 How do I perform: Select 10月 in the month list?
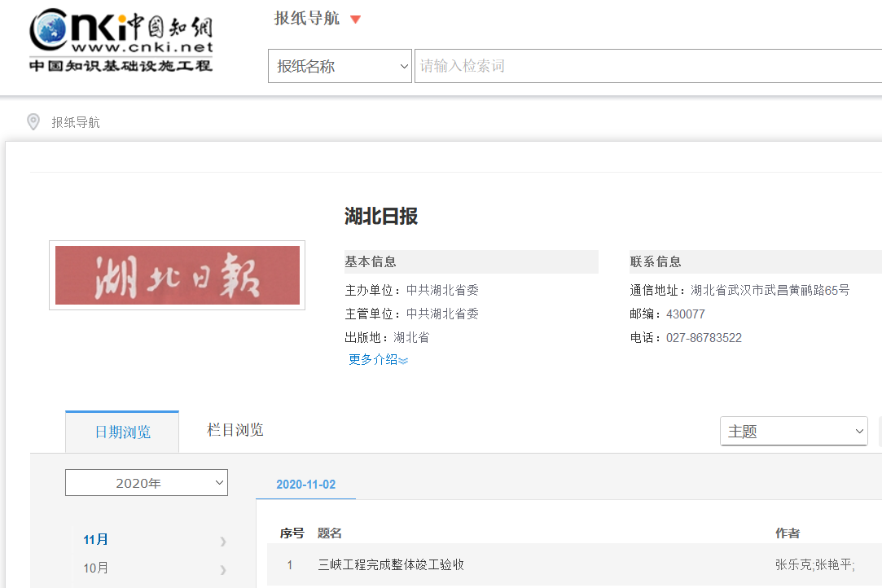96,568
